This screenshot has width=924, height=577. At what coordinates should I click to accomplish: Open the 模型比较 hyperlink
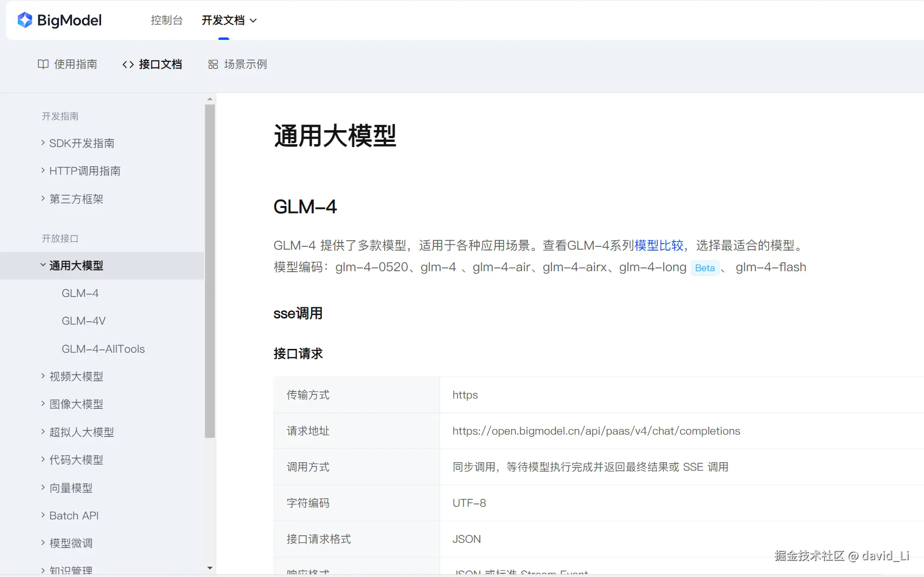pos(659,245)
